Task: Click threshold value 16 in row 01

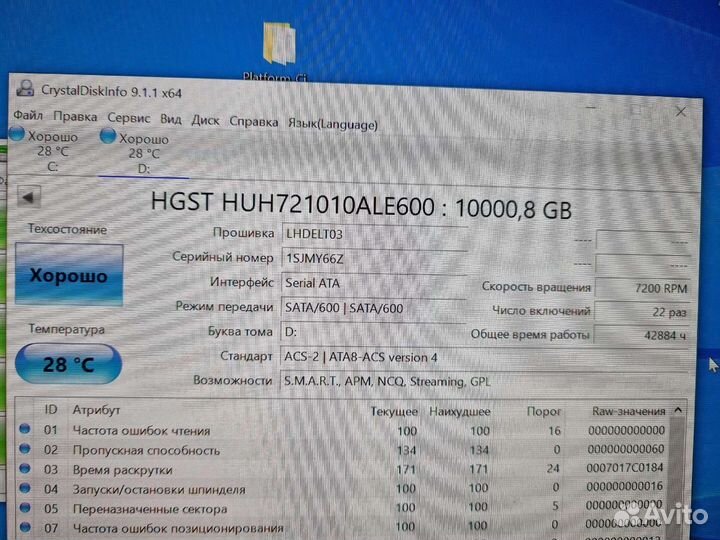Action: tap(555, 431)
